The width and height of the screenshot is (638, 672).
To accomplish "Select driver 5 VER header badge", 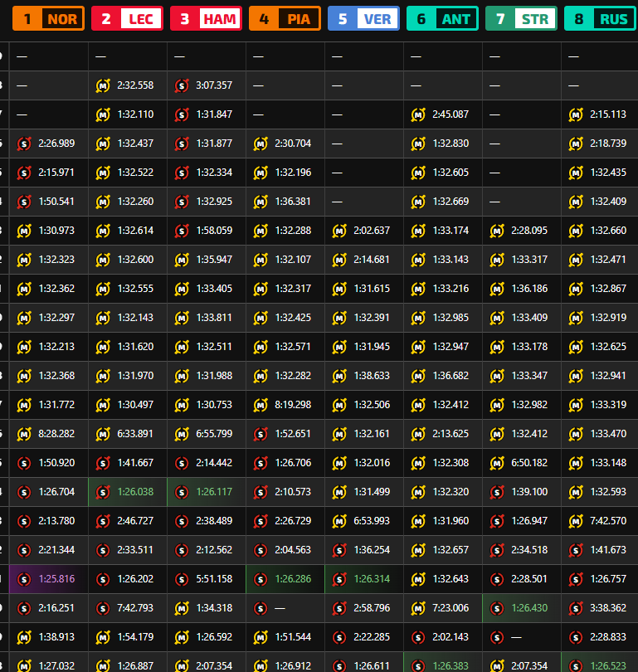I will (363, 18).
